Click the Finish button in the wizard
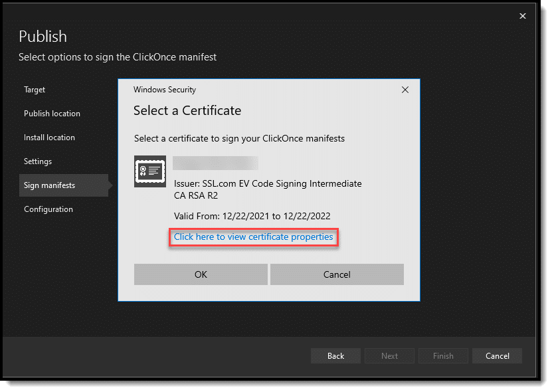This screenshot has width=552, height=392. pyautogui.click(x=443, y=356)
